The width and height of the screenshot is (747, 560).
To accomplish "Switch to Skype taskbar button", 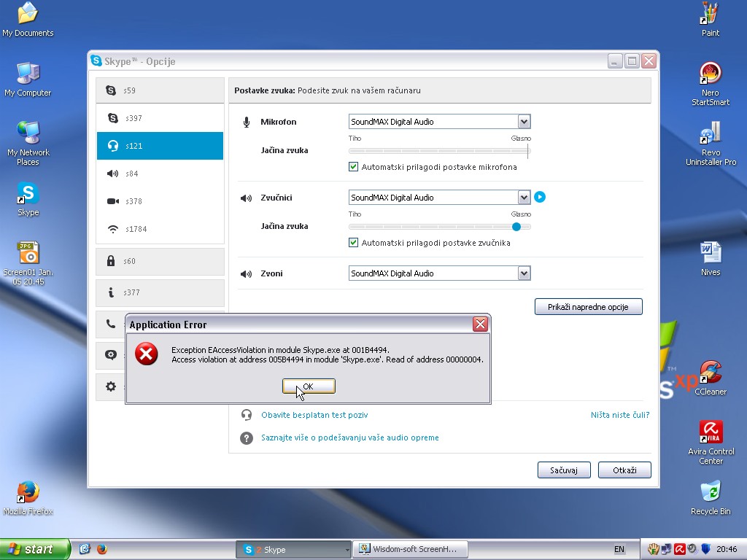I will click(x=293, y=550).
